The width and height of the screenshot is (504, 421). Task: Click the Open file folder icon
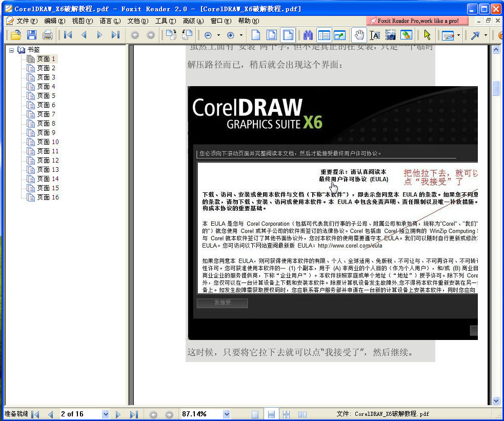[x=15, y=35]
